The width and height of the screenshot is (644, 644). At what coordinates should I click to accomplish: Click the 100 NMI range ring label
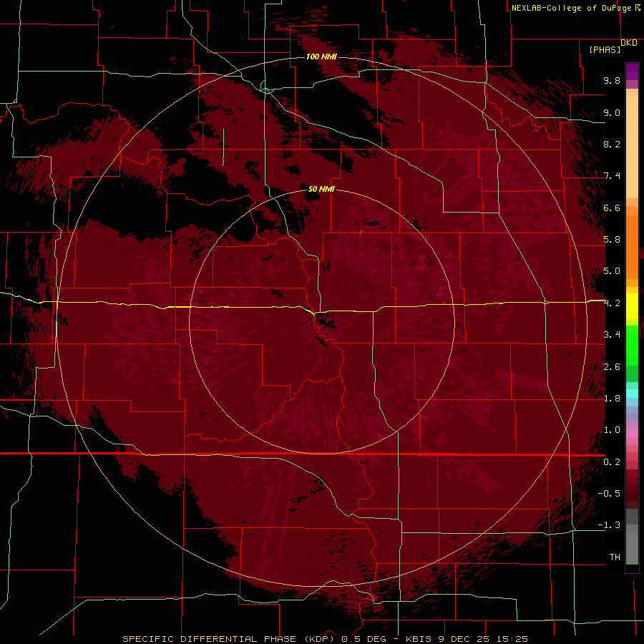(x=321, y=57)
